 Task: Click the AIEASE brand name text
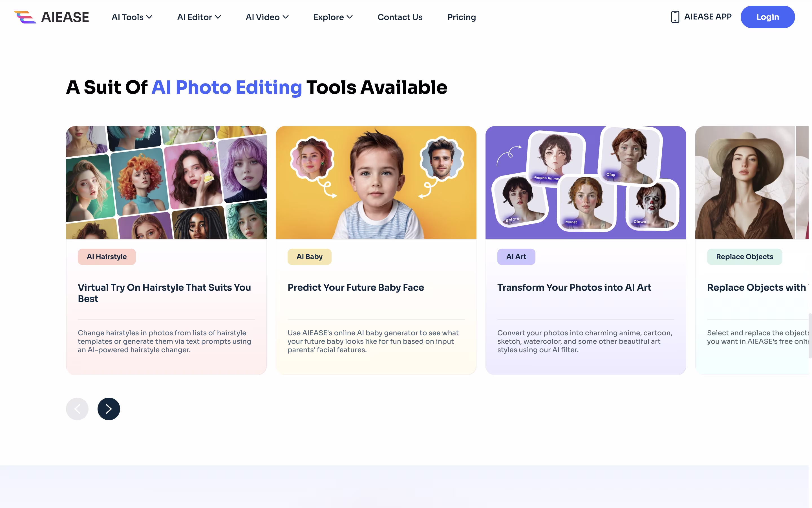65,17
